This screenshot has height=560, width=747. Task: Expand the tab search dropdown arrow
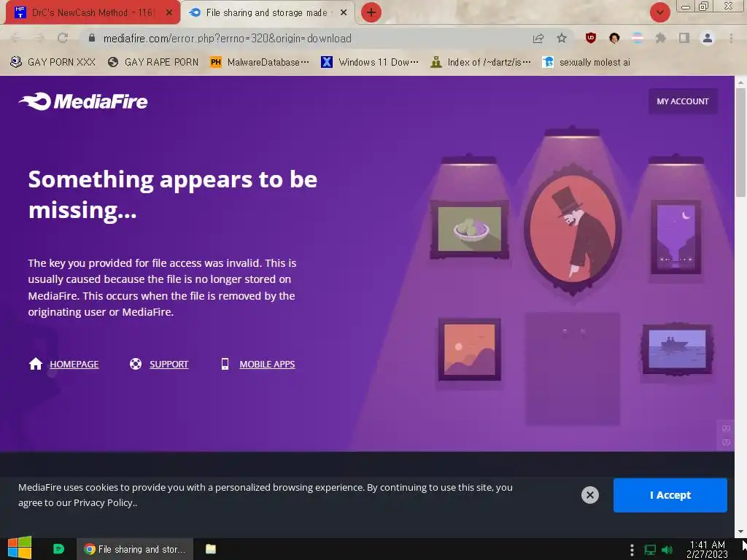pos(659,13)
